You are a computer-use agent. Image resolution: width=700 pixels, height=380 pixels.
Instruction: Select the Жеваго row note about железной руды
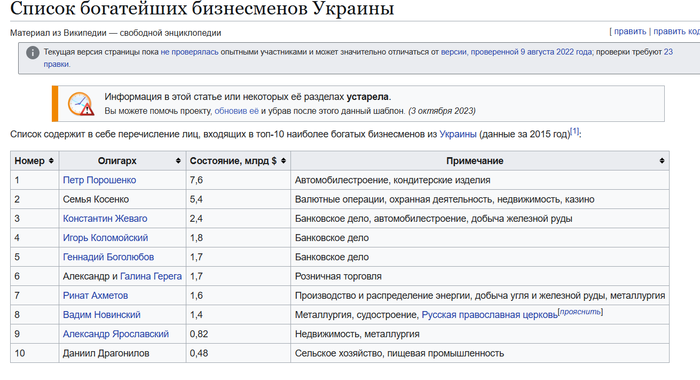[433, 218]
